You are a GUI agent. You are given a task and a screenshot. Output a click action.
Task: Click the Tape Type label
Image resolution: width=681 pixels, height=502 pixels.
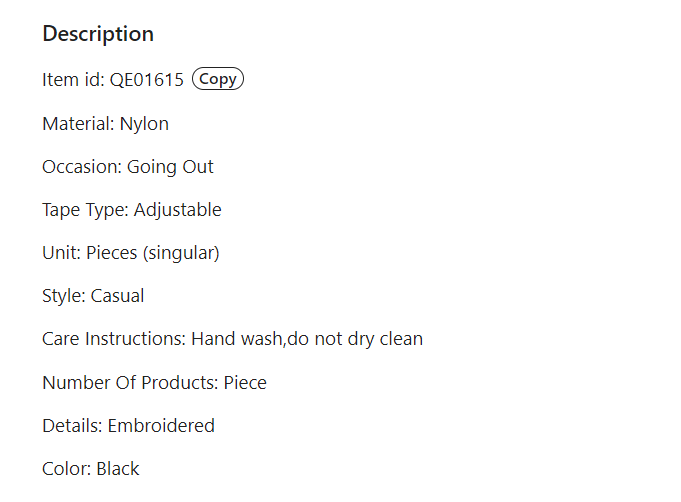pos(85,210)
